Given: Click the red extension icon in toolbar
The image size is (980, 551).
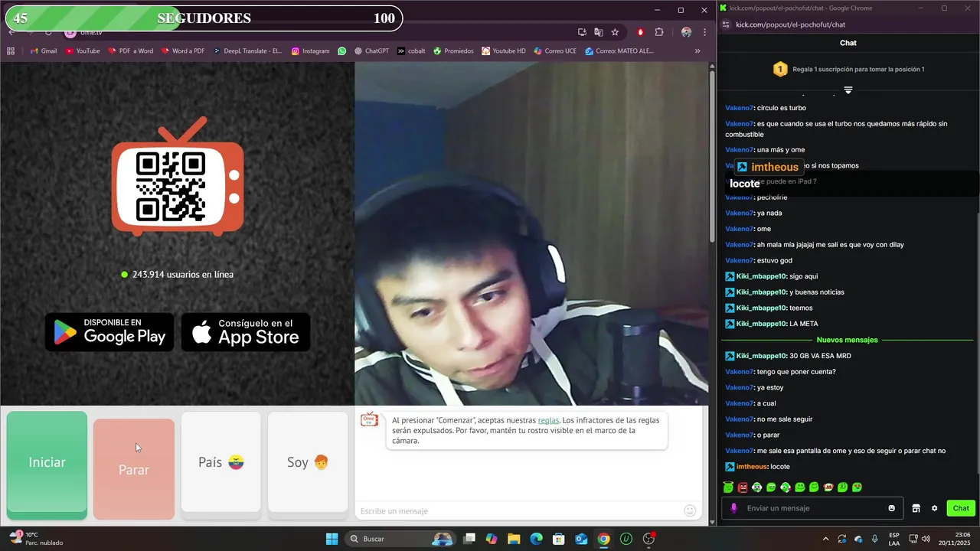Looking at the screenshot, I should (641, 32).
